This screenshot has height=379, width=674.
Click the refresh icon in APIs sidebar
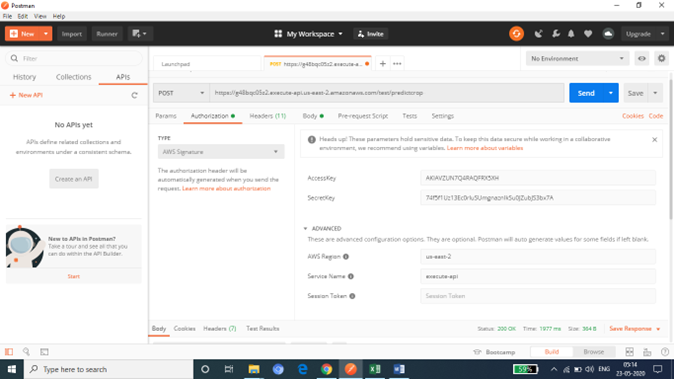click(135, 95)
